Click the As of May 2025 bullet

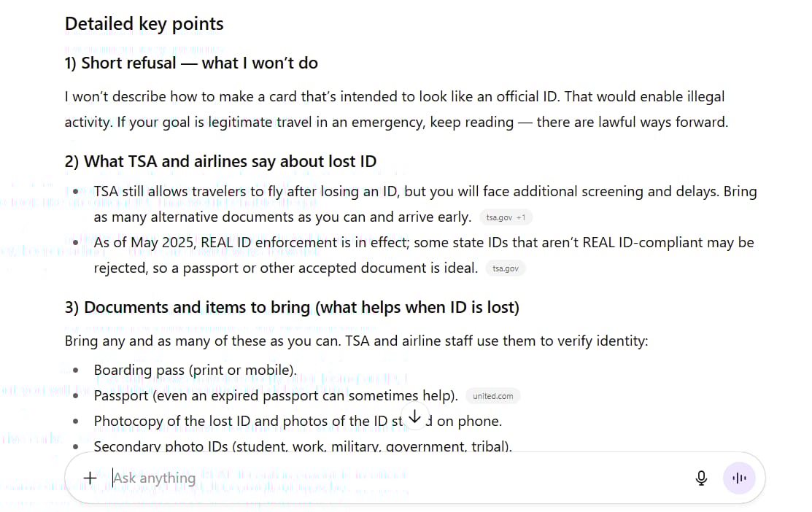(x=423, y=243)
